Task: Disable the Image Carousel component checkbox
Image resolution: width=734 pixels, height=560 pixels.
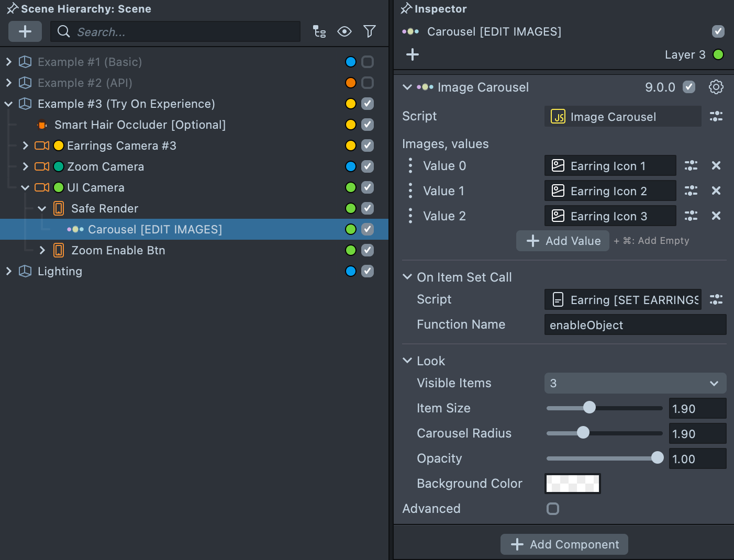Action: tap(689, 87)
